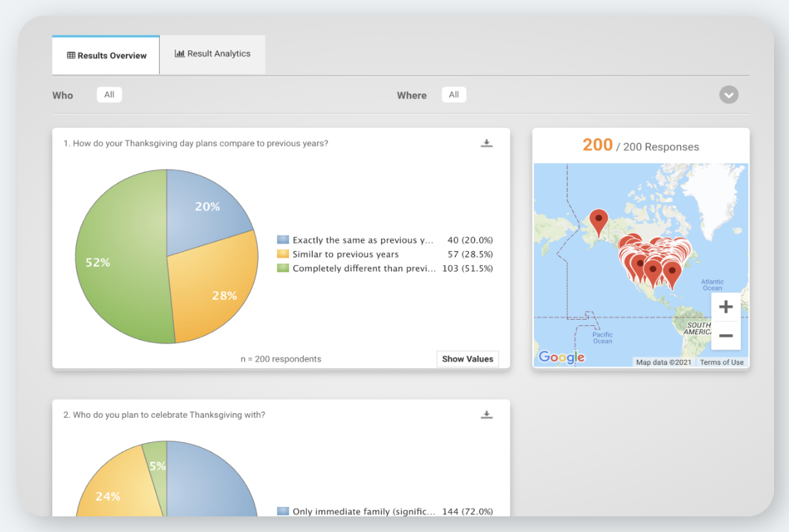
Task: Switch to the Result Analytics tab
Action: 212,54
